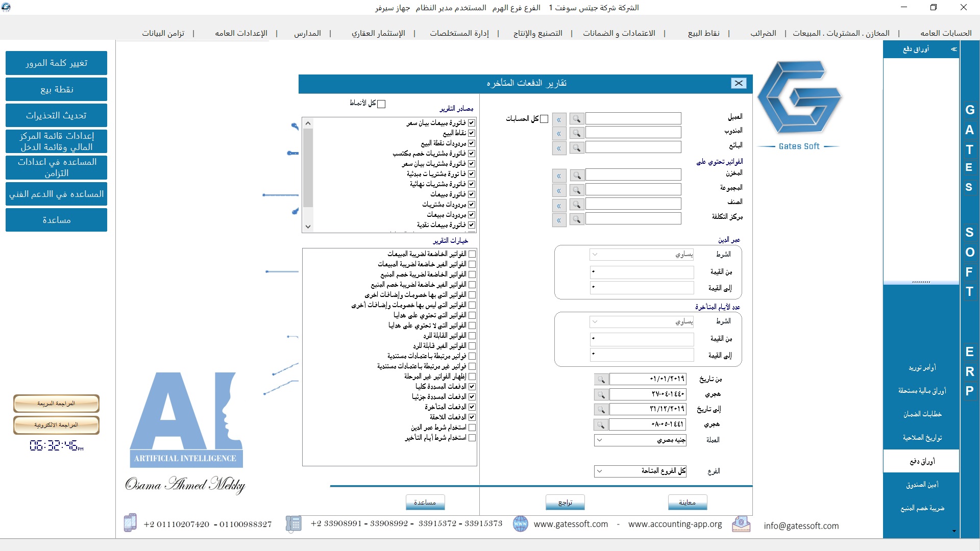
Task: Click the Gates Soft logo
Action: tap(799, 105)
